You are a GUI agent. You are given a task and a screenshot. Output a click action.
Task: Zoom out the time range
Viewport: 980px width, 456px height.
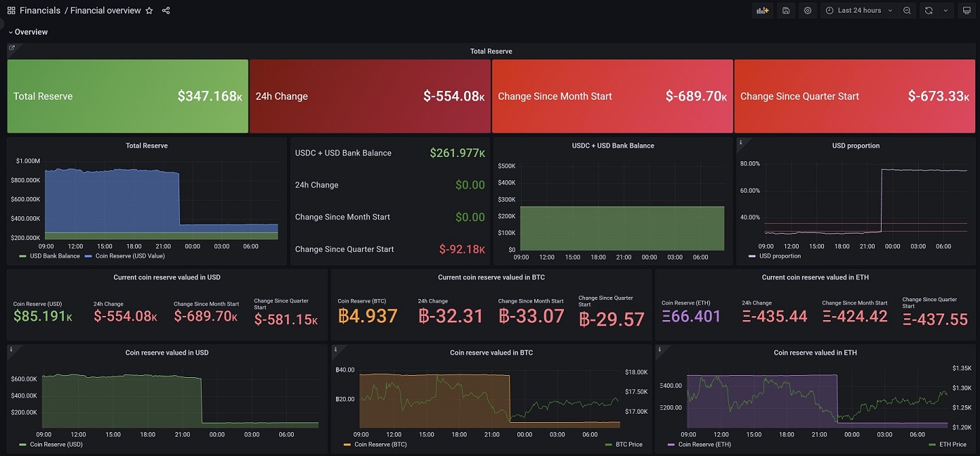coord(907,11)
